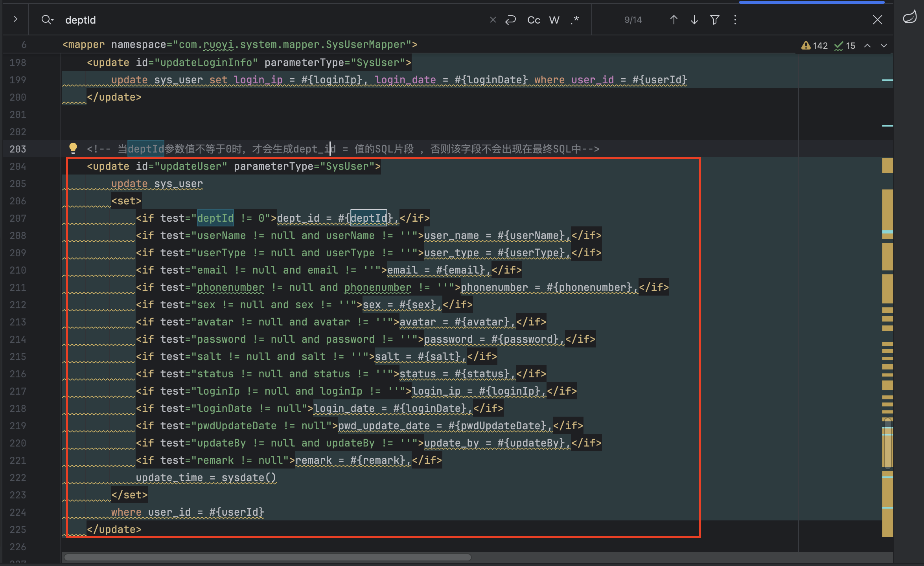The image size is (924, 566).
Task: Jump to previous highlighted error arrow
Action: (x=867, y=46)
